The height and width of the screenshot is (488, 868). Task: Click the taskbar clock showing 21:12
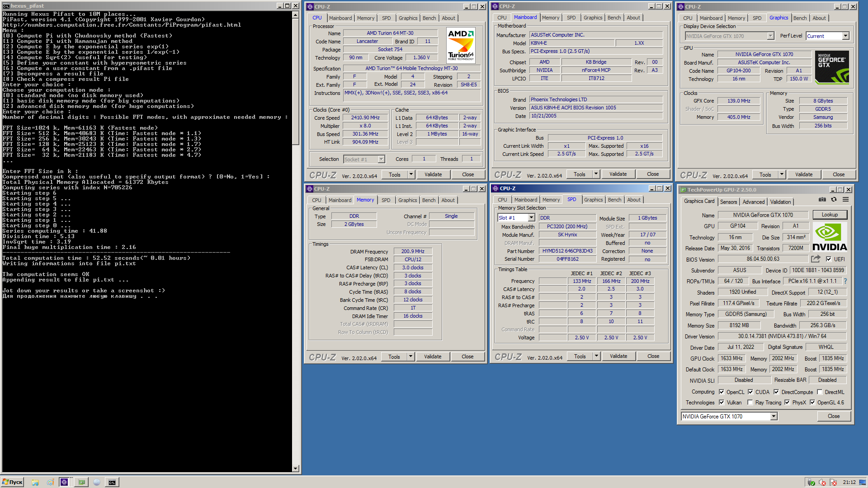tap(849, 482)
